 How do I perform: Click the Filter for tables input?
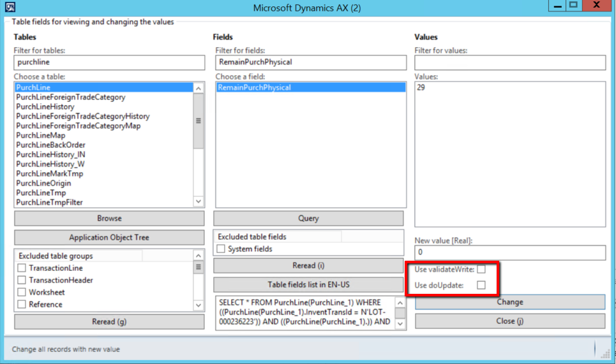(109, 62)
